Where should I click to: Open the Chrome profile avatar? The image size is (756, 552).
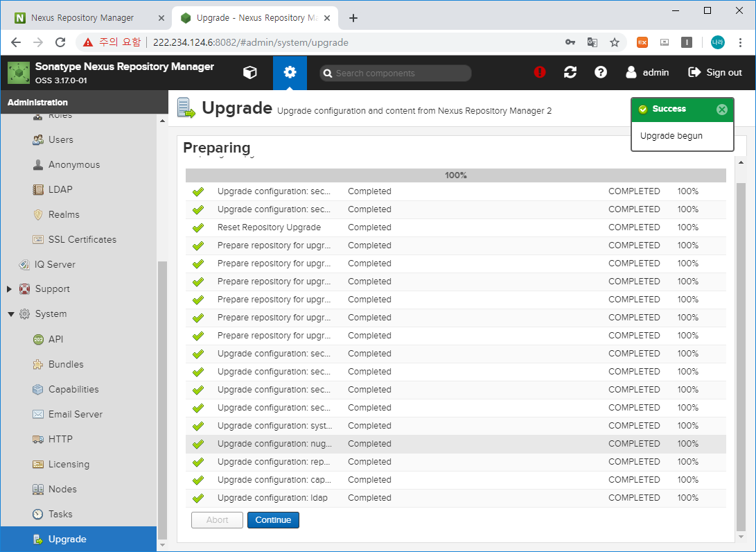point(717,42)
